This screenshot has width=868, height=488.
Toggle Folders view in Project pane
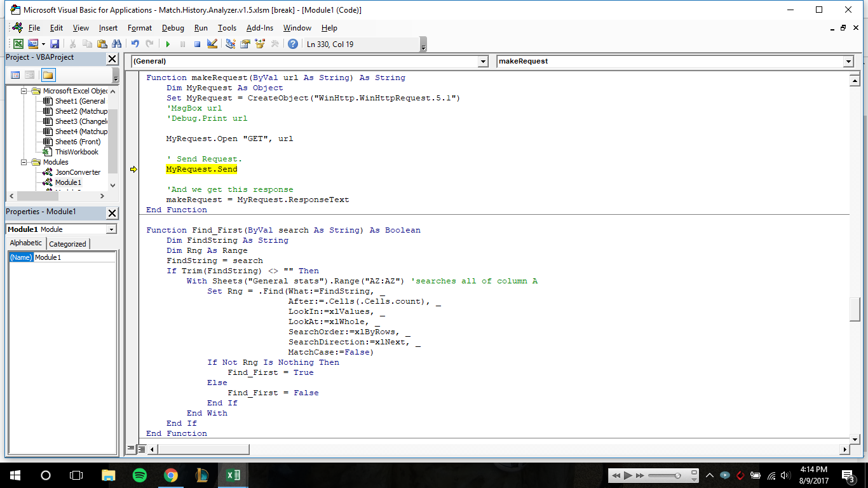pyautogui.click(x=48, y=75)
